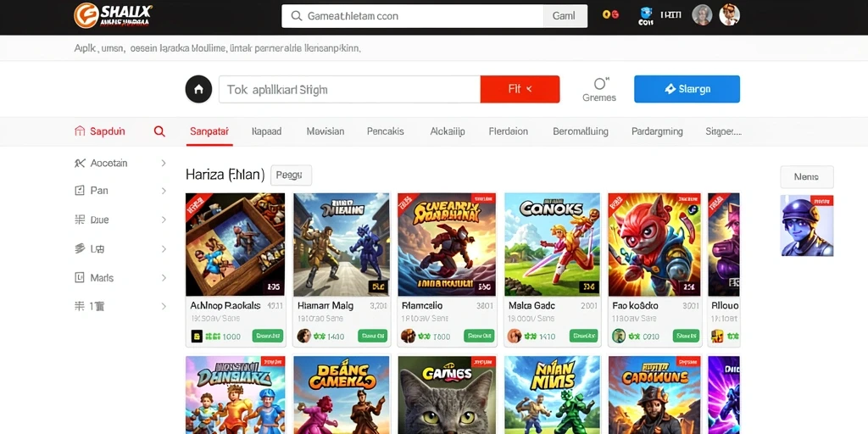
Task: Click the SHALIX logo in the header
Action: [x=114, y=15]
